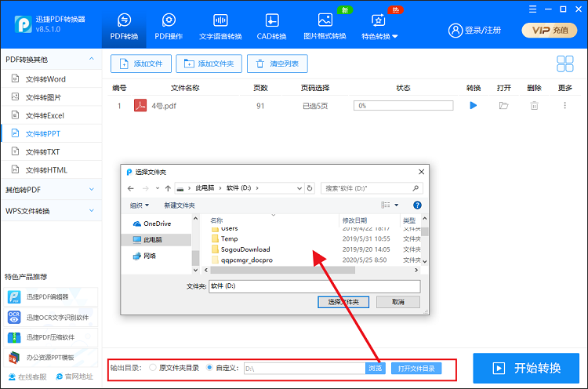This screenshot has height=389, width=588.
Task: Expand 其他转PDF section
Action: [51, 190]
